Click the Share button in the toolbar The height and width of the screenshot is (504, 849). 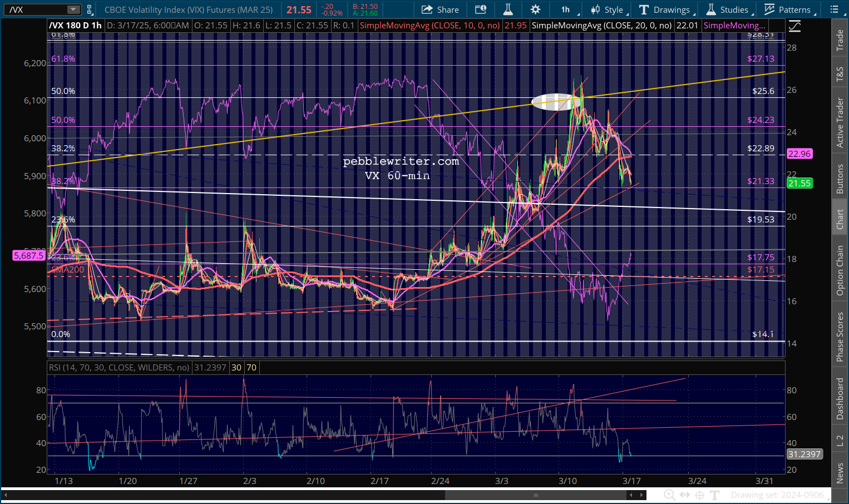click(x=440, y=9)
